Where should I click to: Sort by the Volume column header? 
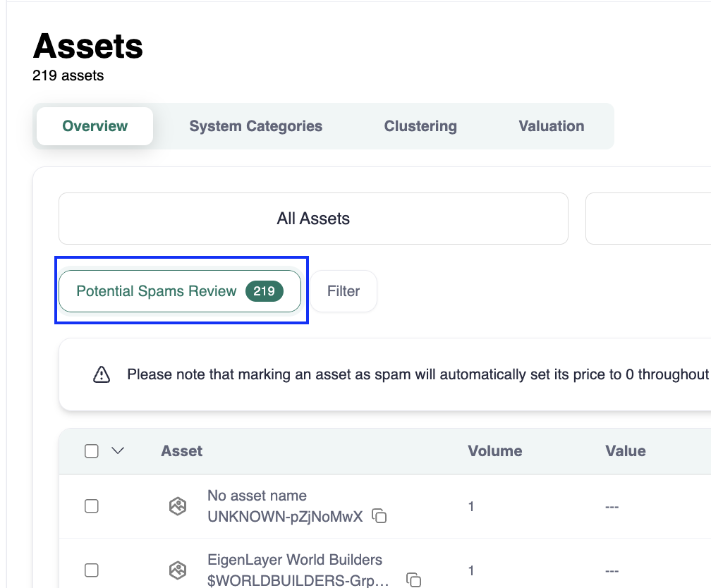tap(494, 451)
